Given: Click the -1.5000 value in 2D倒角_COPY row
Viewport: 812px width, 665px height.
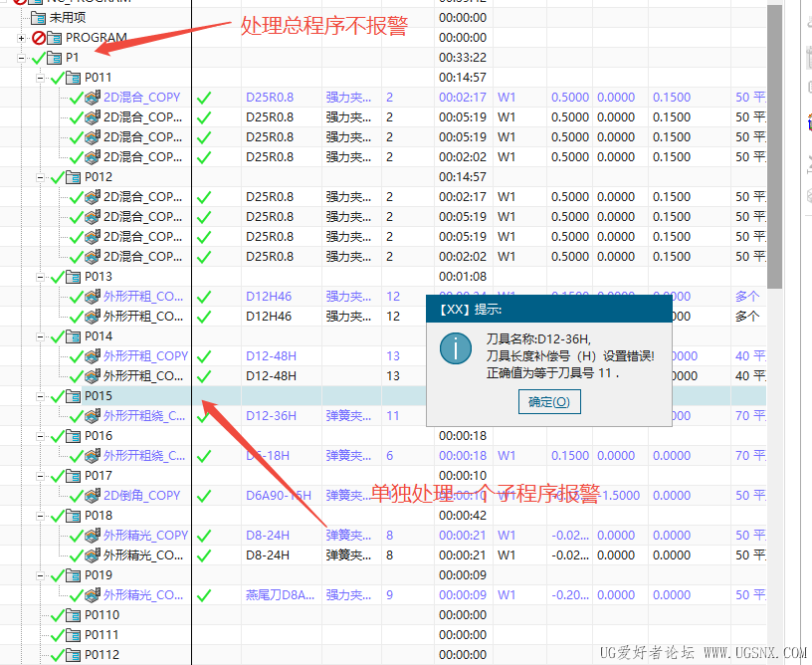Looking at the screenshot, I should 618,496.
